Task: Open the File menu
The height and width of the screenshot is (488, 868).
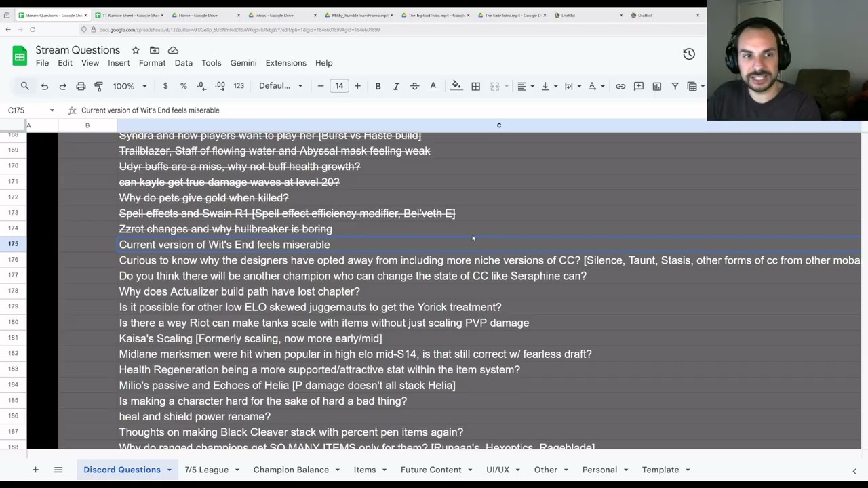Action: (x=42, y=63)
